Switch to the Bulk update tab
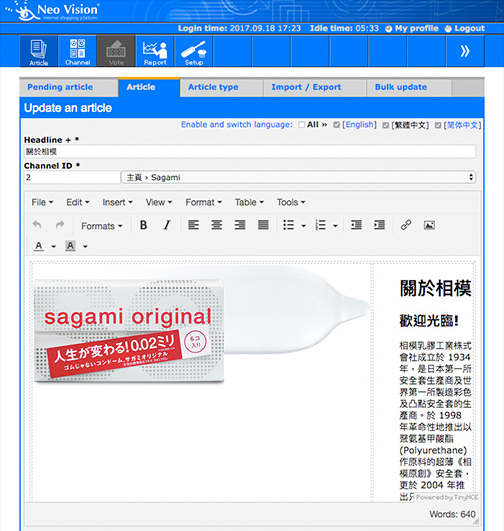This screenshot has height=531, width=504. [x=409, y=87]
